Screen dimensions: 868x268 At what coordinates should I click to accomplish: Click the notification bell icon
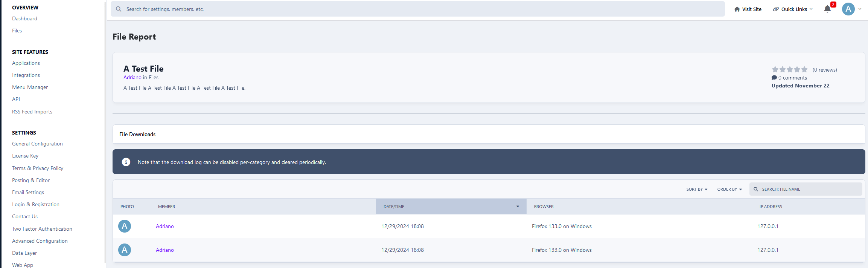pyautogui.click(x=827, y=9)
